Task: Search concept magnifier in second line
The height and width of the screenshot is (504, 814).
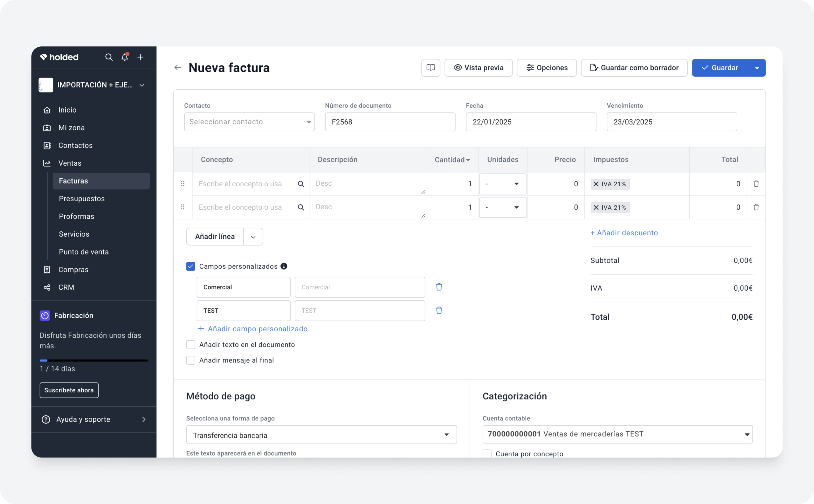Action: pyautogui.click(x=301, y=207)
